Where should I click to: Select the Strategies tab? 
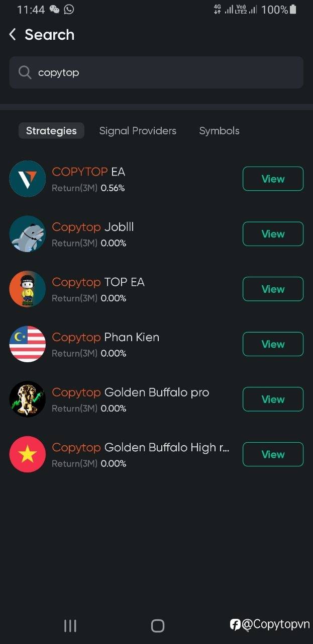point(51,131)
